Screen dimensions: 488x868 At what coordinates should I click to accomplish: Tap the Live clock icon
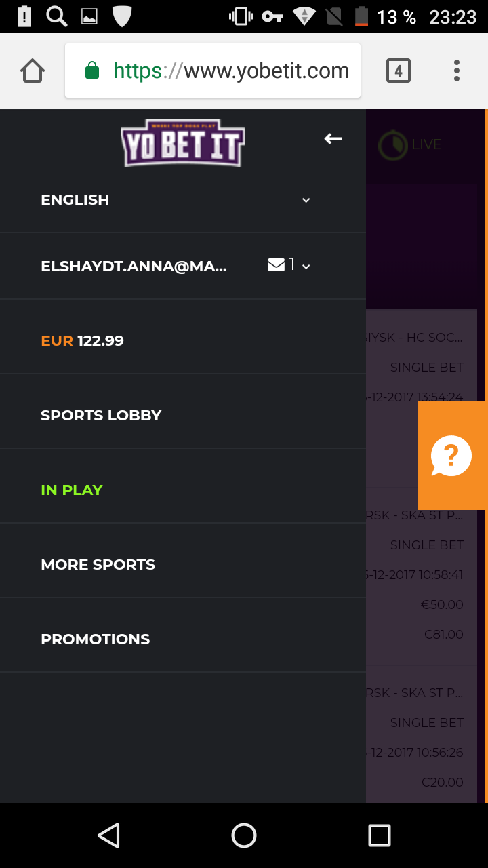(392, 145)
